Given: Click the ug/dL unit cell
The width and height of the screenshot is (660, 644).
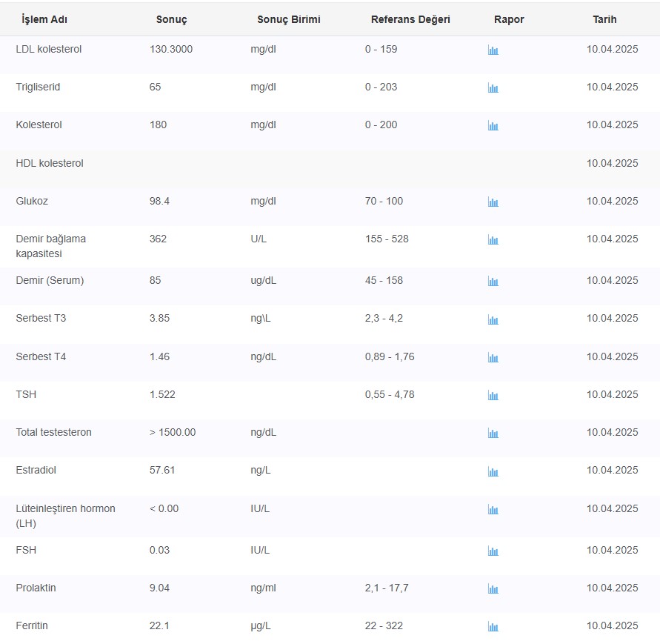Looking at the screenshot, I should pos(264,280).
